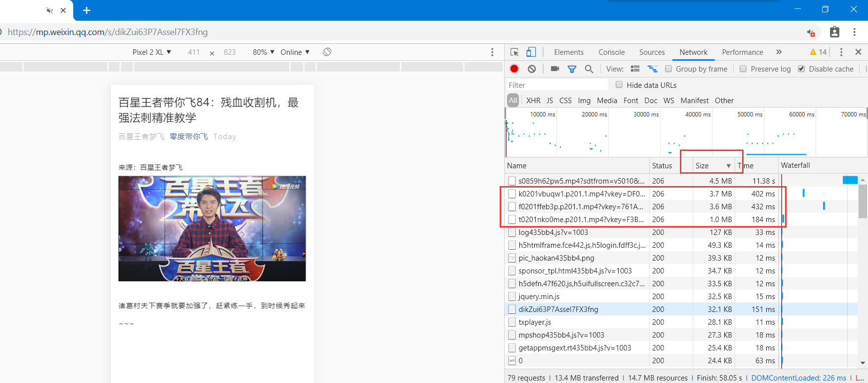Enable the Preserve log checkbox
868x383 pixels.
(743, 69)
